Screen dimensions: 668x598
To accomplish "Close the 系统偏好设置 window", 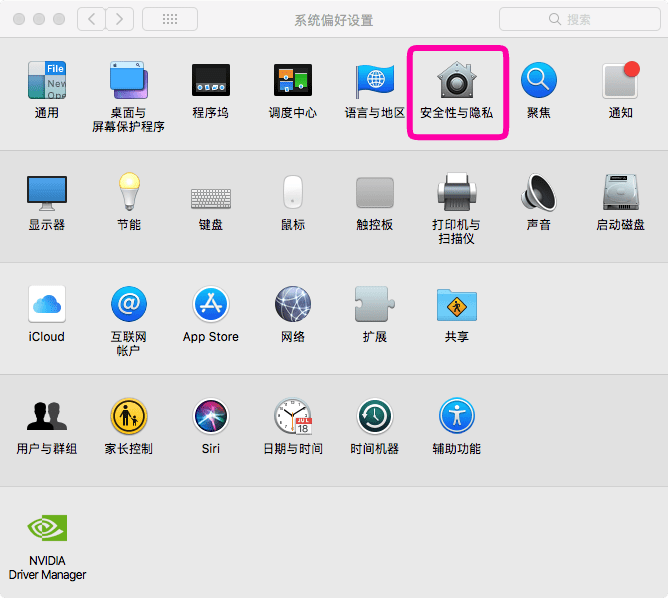I will coord(19,19).
